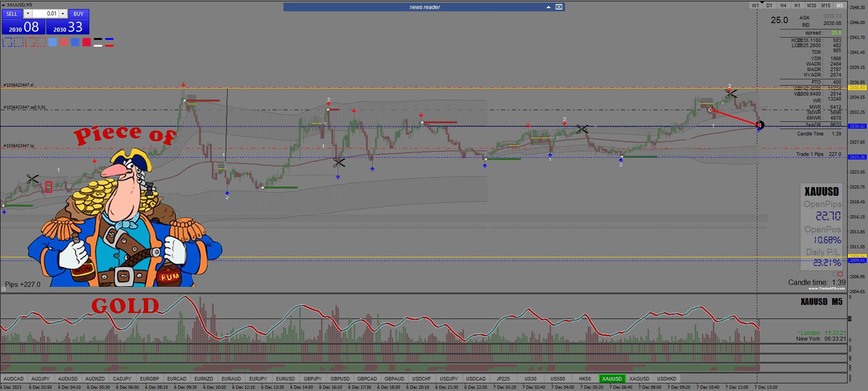This screenshot has width=868, height=391.
Task: Open the US30 index tab
Action: click(x=531, y=379)
